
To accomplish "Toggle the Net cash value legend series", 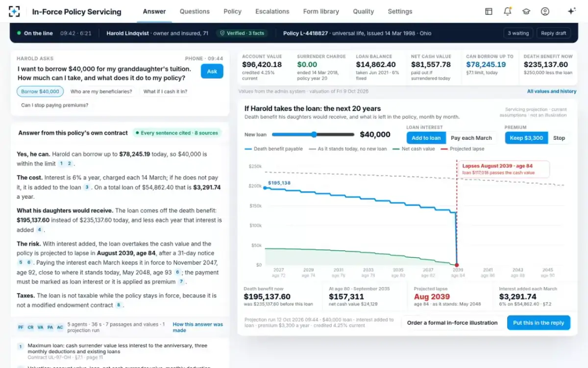I will click(414, 149).
